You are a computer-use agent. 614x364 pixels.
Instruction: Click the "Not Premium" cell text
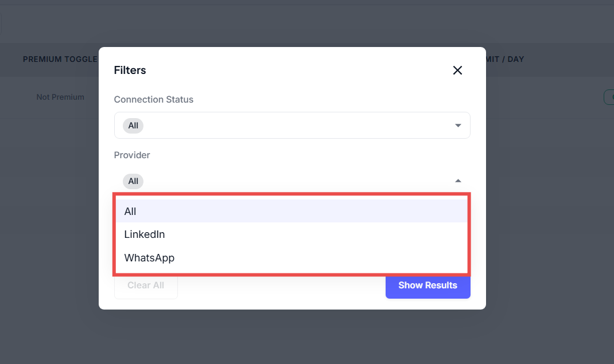(60, 97)
